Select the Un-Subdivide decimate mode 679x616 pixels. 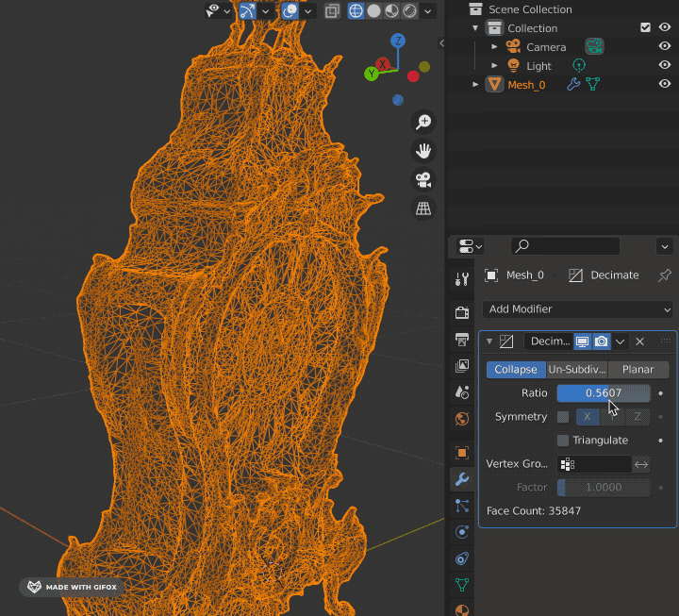577,370
